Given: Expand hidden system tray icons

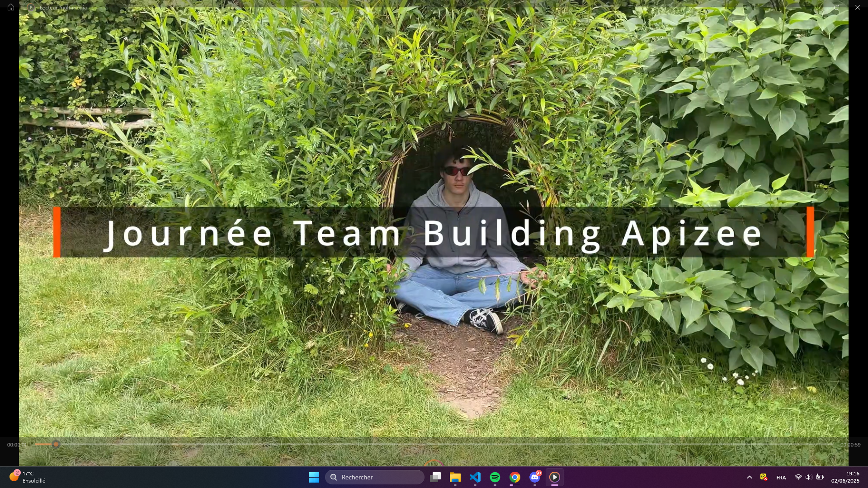Looking at the screenshot, I should (749, 477).
